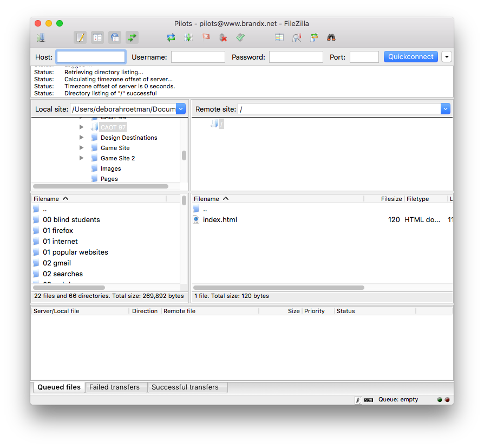Select the remote root folder icon
This screenshot has width=484, height=448.
pos(214,124)
